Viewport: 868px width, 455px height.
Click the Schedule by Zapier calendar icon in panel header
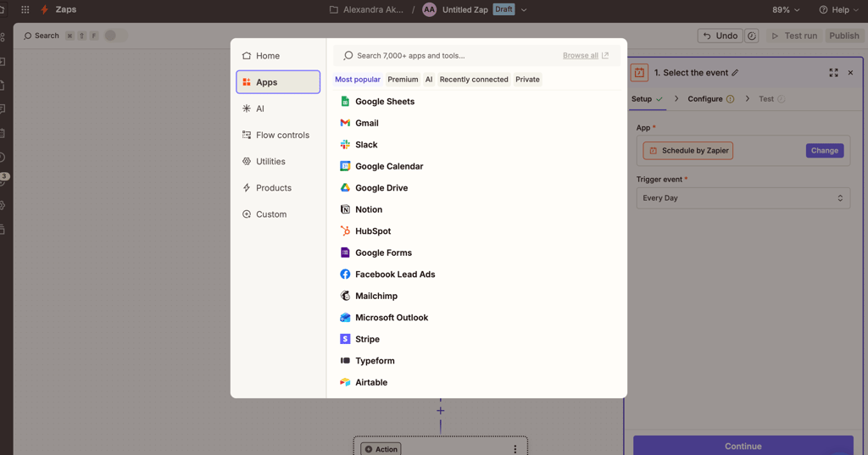[x=639, y=73]
